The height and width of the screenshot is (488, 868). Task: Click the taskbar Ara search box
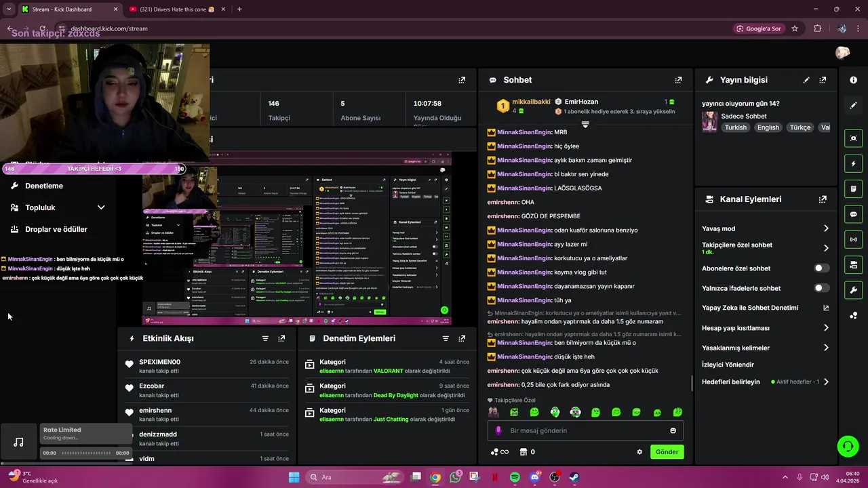coord(355,477)
